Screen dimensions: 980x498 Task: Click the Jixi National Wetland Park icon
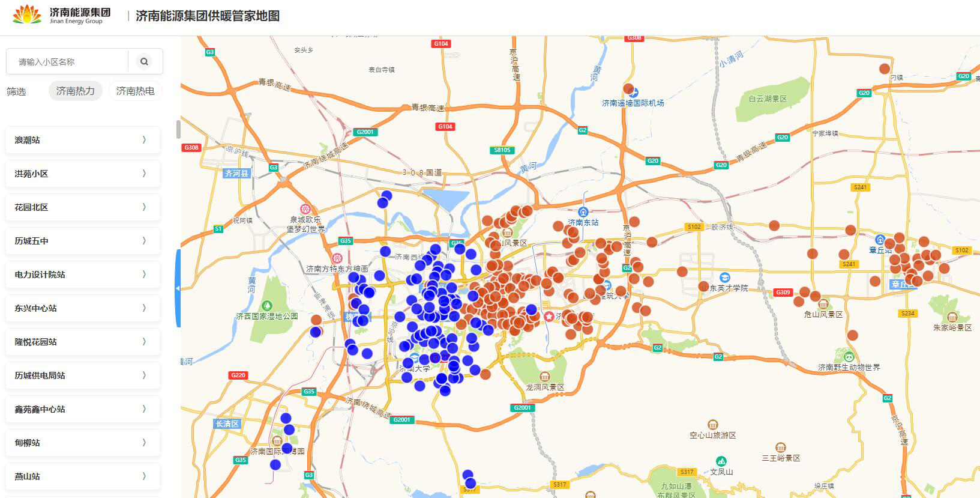tap(267, 306)
